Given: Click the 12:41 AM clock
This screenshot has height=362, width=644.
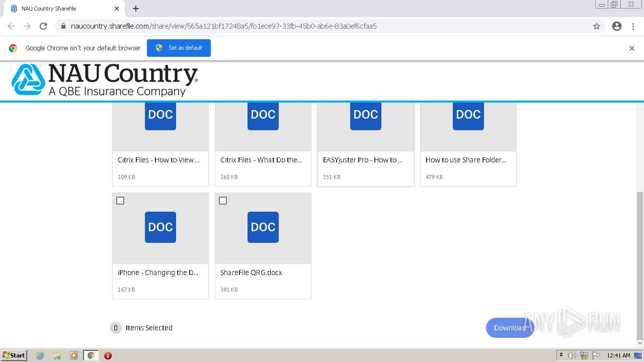Looking at the screenshot, I should tap(618, 355).
